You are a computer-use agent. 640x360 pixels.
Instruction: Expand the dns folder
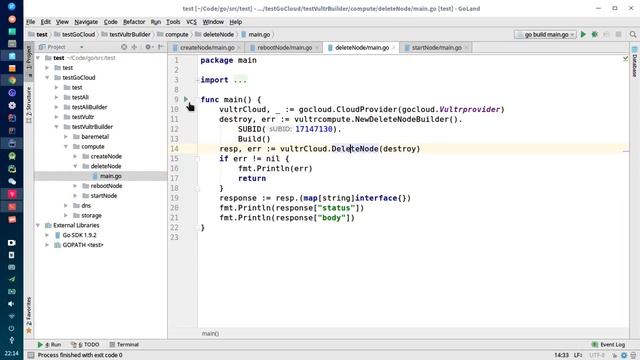pos(66,206)
